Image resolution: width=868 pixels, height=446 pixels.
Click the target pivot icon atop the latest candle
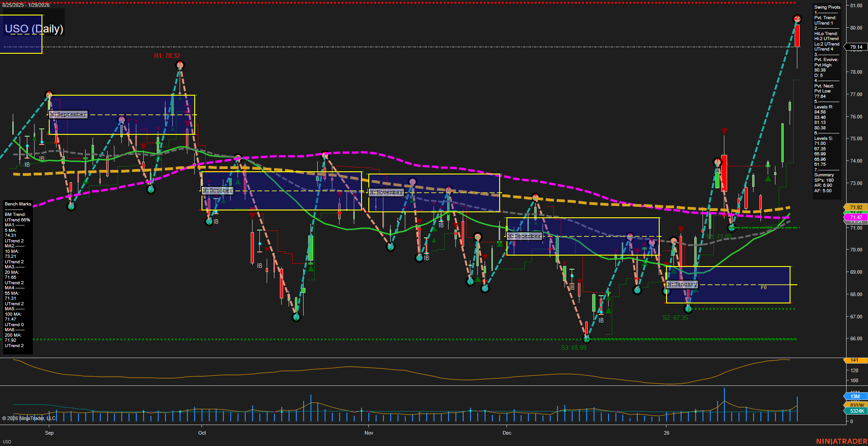[797, 19]
